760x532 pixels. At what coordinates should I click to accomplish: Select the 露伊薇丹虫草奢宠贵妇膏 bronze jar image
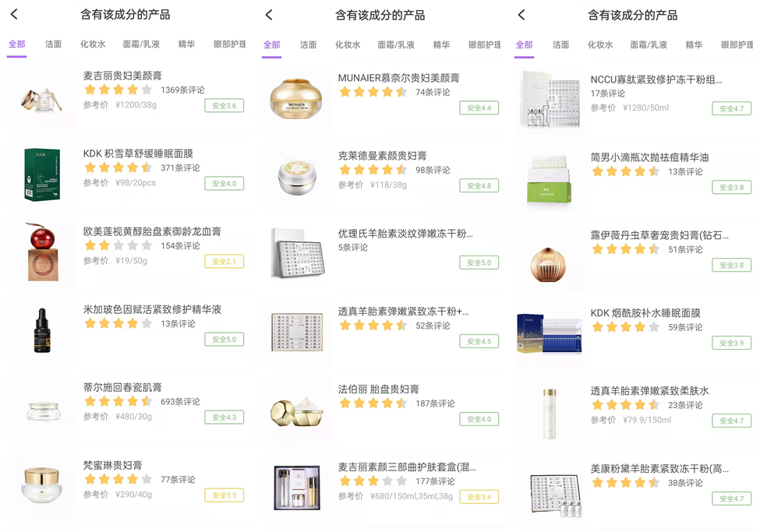point(549,264)
